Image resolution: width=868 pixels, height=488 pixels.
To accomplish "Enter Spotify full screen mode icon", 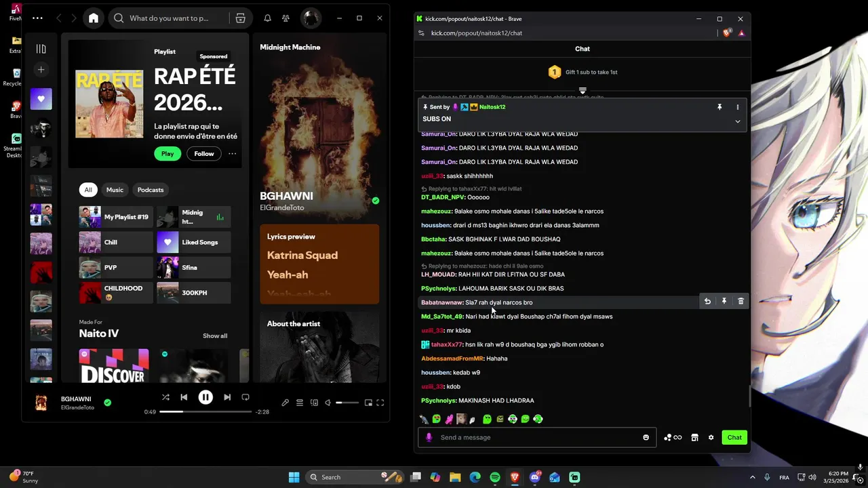I will (x=380, y=403).
